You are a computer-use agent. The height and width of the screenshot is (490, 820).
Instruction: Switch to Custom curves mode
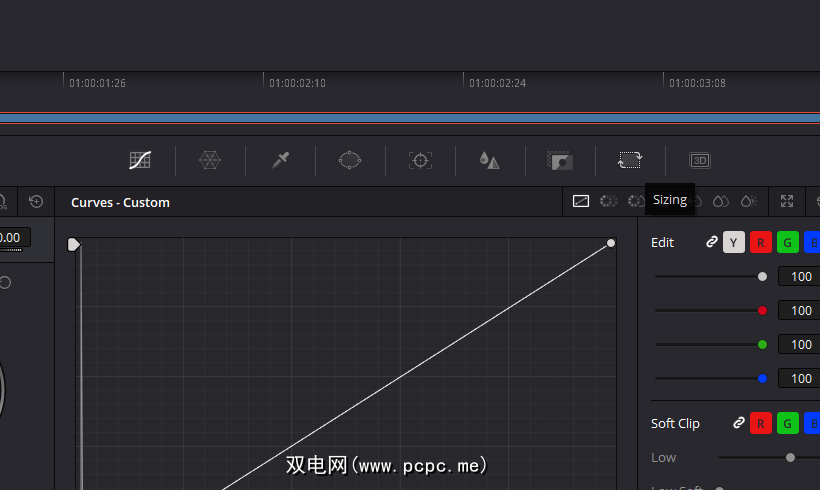[581, 201]
